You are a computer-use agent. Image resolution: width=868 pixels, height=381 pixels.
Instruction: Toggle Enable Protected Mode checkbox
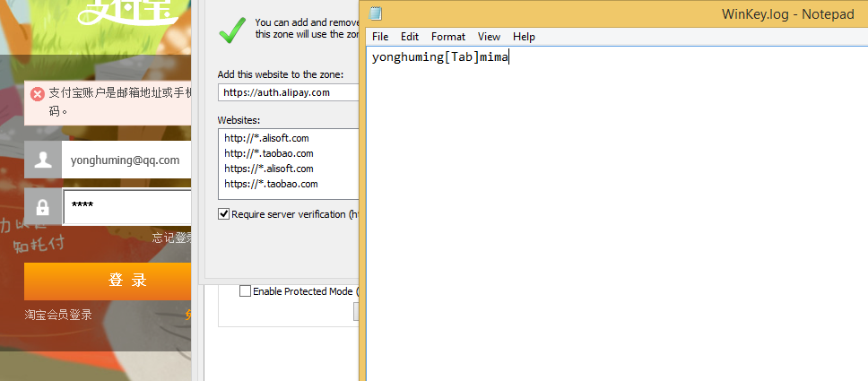click(x=245, y=290)
